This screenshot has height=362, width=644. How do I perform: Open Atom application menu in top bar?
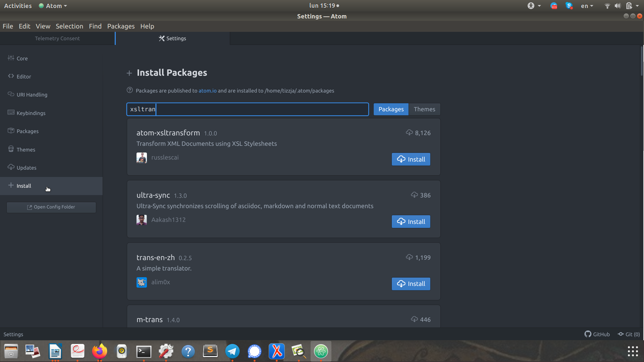pyautogui.click(x=53, y=6)
